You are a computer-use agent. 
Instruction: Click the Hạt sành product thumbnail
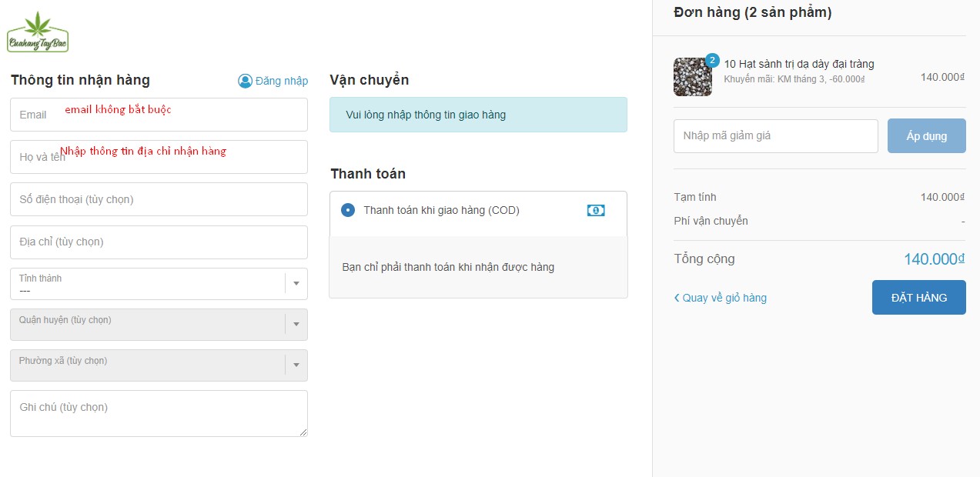click(x=692, y=78)
